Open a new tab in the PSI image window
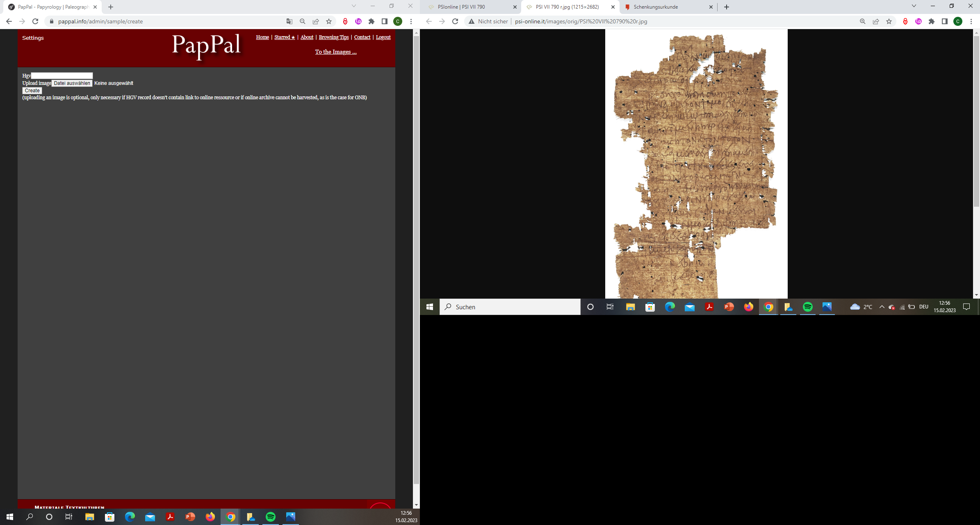This screenshot has width=980, height=525. coord(727,7)
